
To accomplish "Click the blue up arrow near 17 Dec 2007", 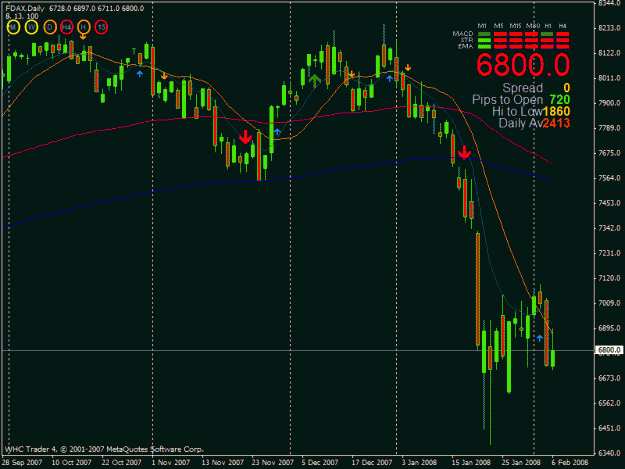I will [389, 78].
